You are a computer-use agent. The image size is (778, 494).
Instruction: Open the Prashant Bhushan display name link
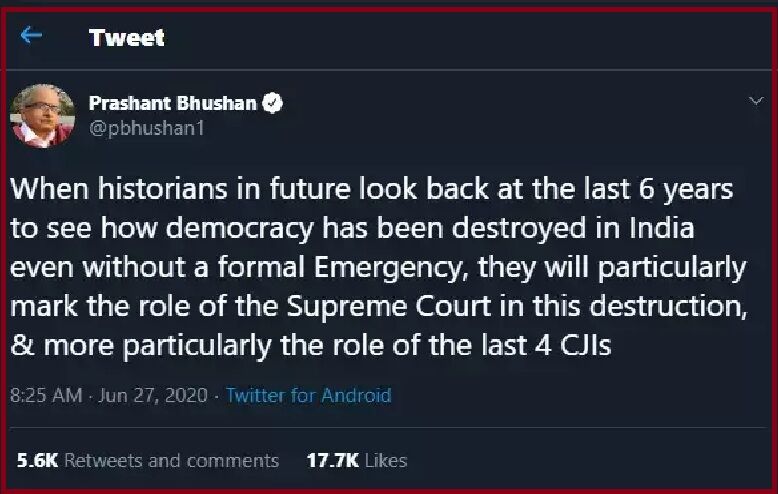(x=172, y=103)
